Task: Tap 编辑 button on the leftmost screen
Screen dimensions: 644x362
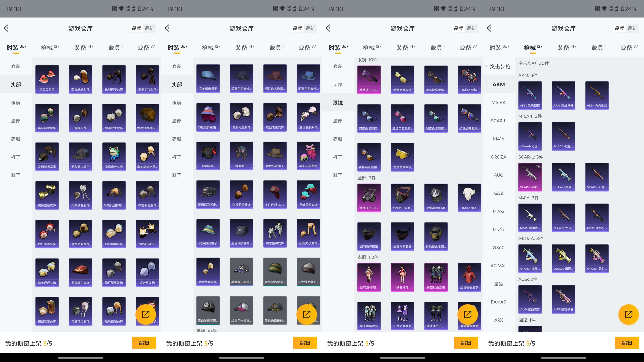Action: pos(144,343)
